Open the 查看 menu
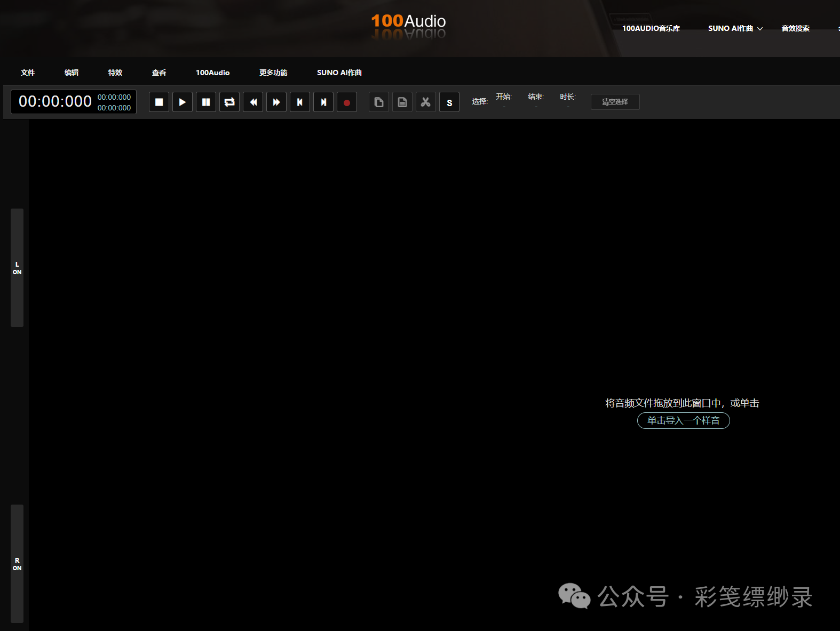 click(x=159, y=73)
